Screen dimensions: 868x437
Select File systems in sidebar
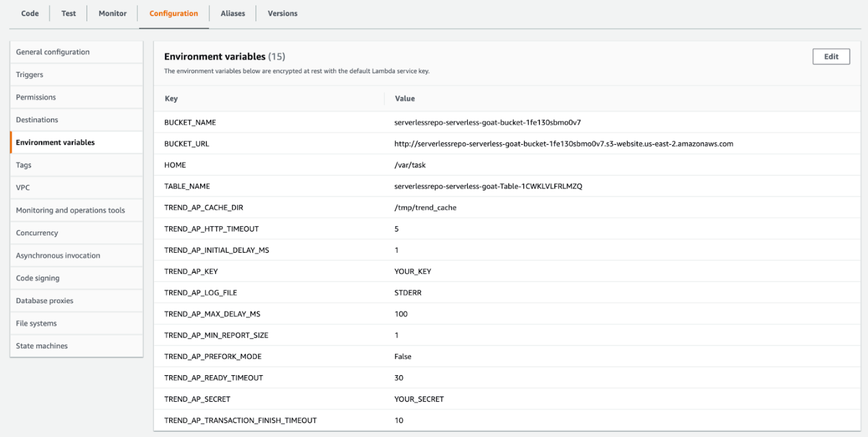(36, 324)
